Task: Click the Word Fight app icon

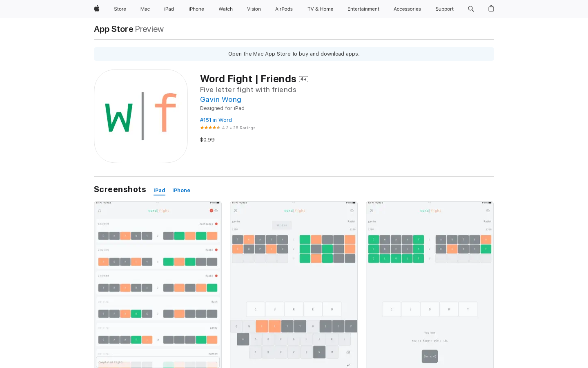Action: pyautogui.click(x=141, y=116)
